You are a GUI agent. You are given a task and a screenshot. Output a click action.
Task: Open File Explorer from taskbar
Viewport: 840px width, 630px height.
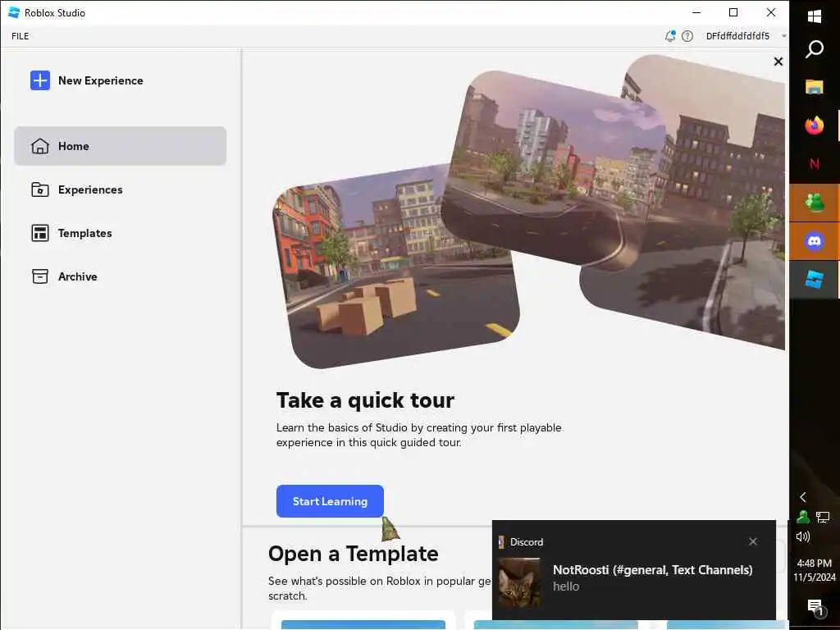[x=815, y=87]
